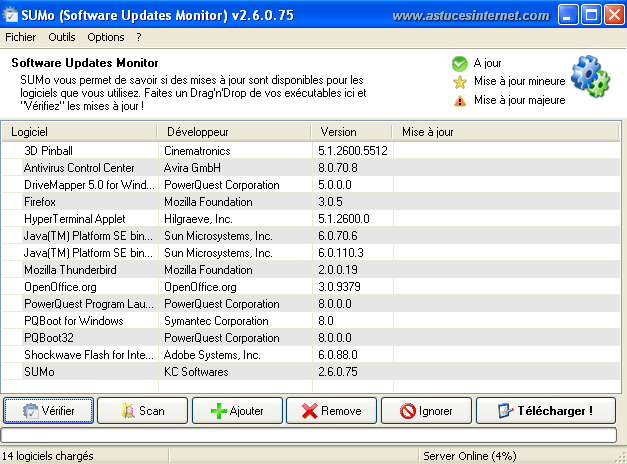Open the Options menu
Viewport: 627px width, 464px height.
tap(106, 37)
